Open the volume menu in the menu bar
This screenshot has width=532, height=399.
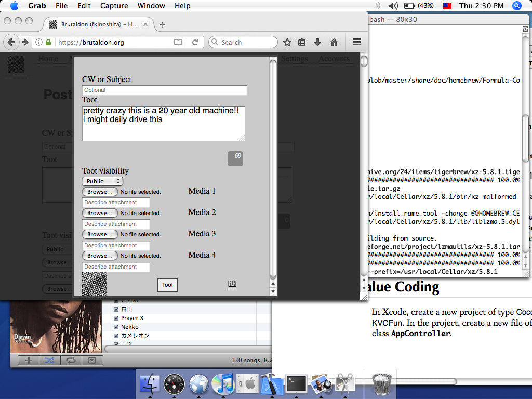(393, 6)
